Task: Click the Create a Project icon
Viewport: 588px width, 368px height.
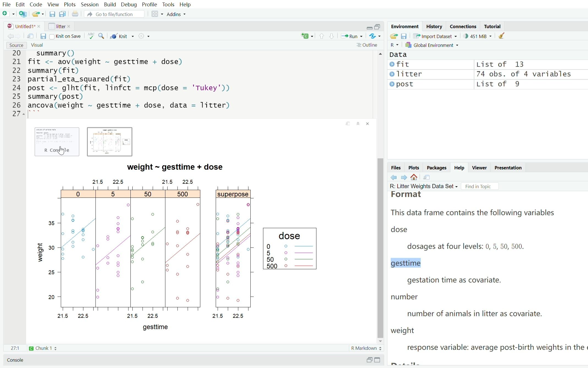Action: coord(23,14)
